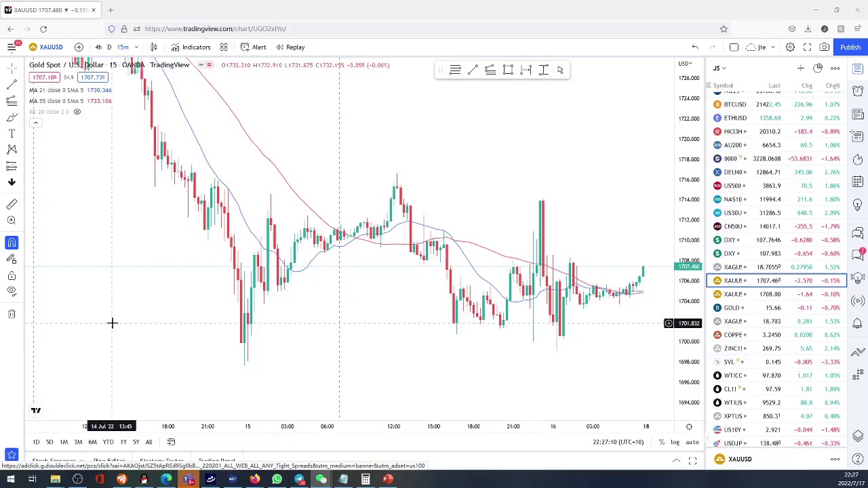Click the Replay button
This screenshot has height=488, width=868.
[x=289, y=47]
